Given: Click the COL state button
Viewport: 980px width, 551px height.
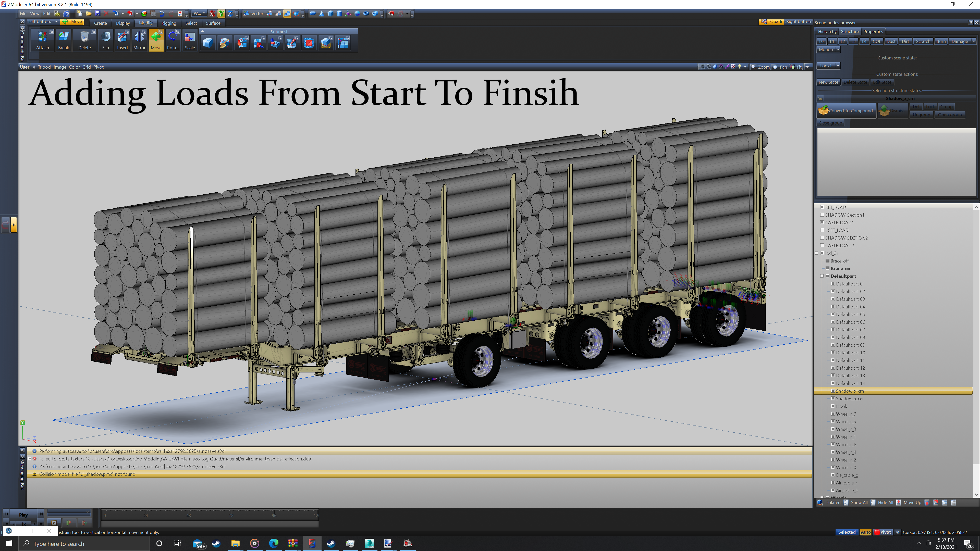Looking at the screenshot, I should [877, 41].
